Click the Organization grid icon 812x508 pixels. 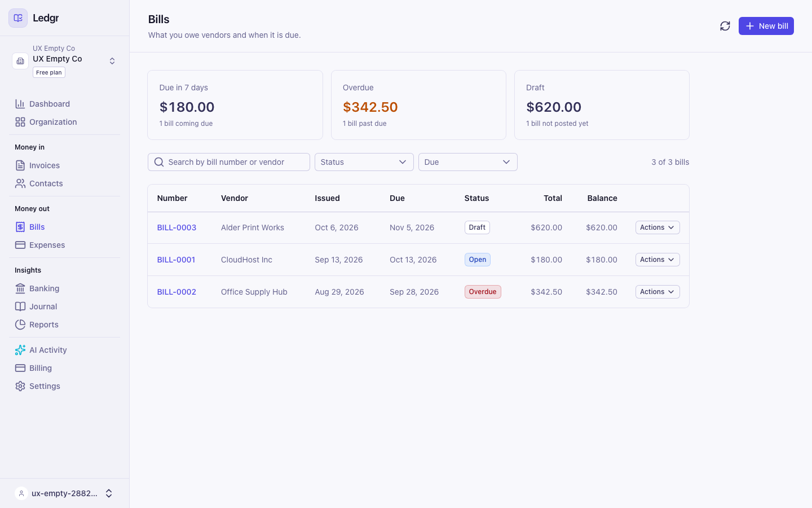20,122
